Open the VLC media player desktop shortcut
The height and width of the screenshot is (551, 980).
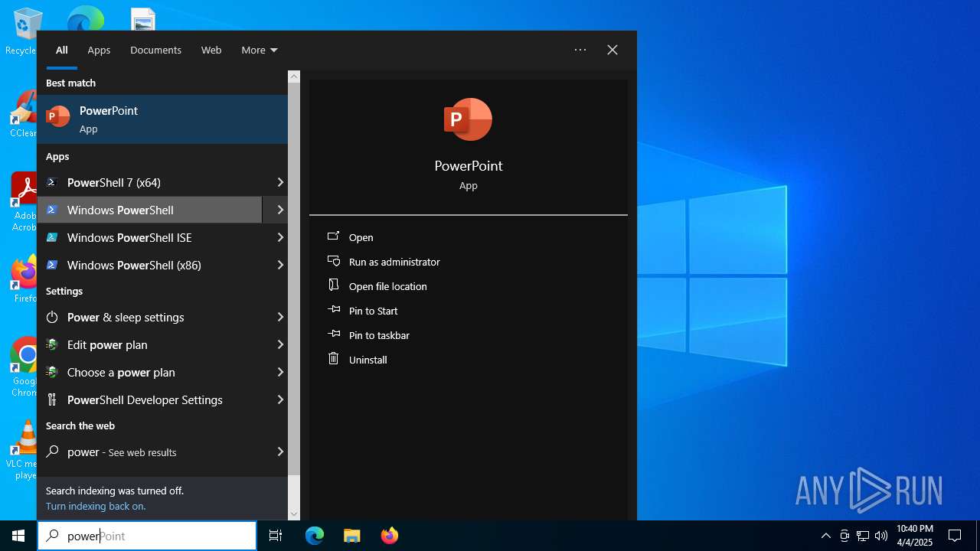click(x=23, y=450)
